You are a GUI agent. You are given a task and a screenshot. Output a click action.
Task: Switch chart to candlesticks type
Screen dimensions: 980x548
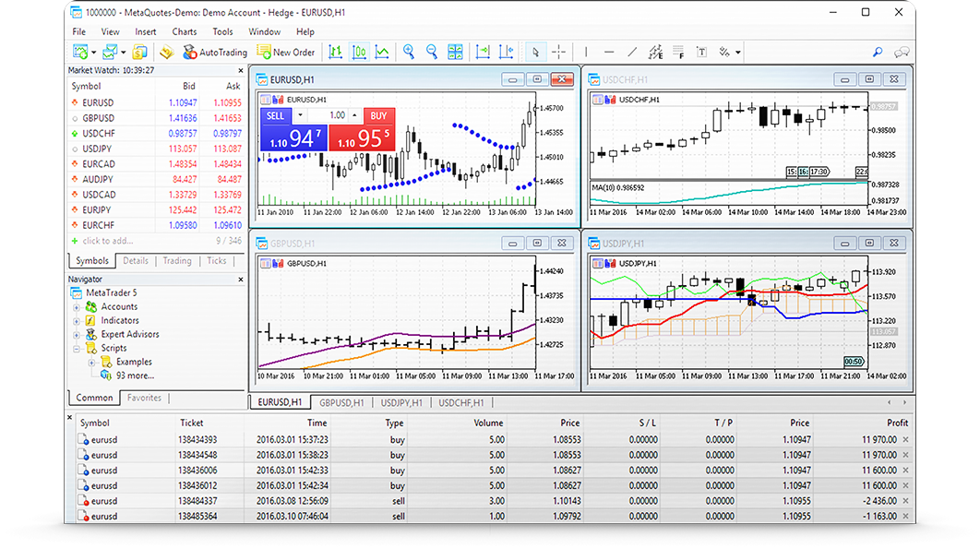[x=359, y=52]
